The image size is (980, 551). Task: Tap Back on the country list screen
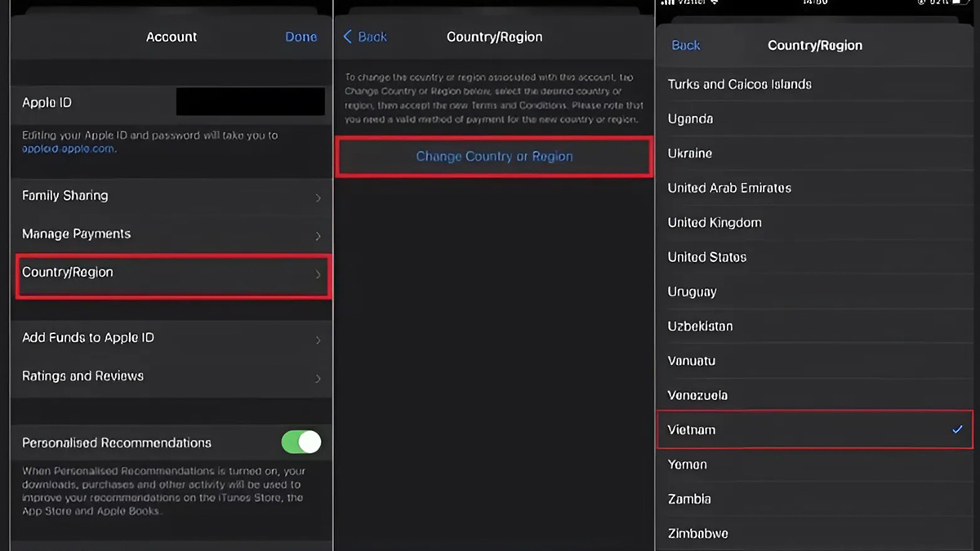pyautogui.click(x=685, y=46)
